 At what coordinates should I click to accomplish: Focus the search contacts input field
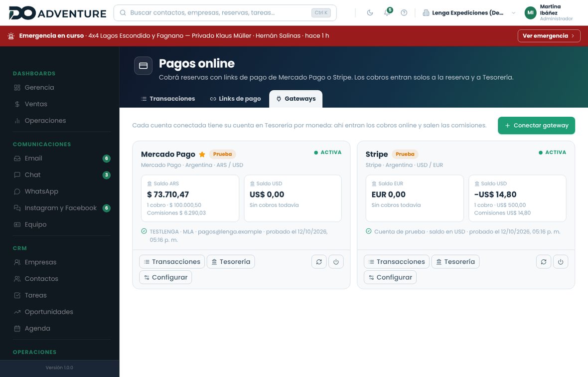pos(225,13)
